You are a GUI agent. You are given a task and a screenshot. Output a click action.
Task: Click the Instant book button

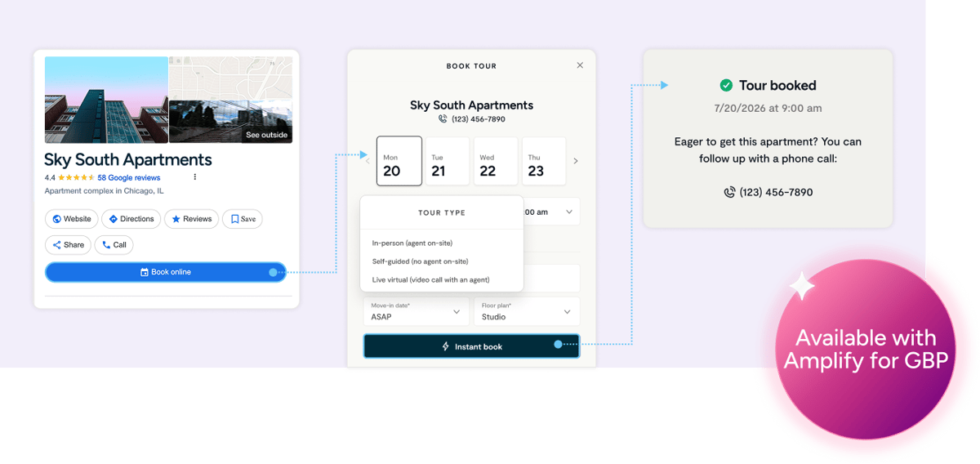(472, 346)
